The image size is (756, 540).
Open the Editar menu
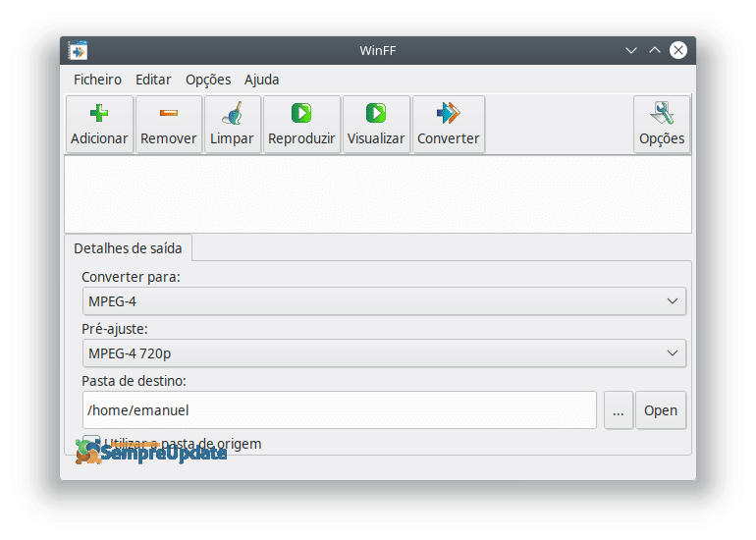click(x=153, y=80)
